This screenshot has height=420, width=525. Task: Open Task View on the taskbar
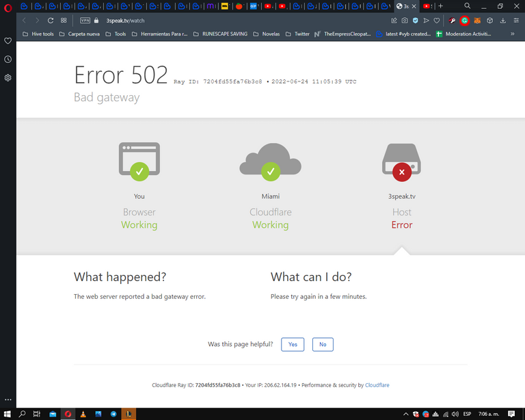coord(37,414)
